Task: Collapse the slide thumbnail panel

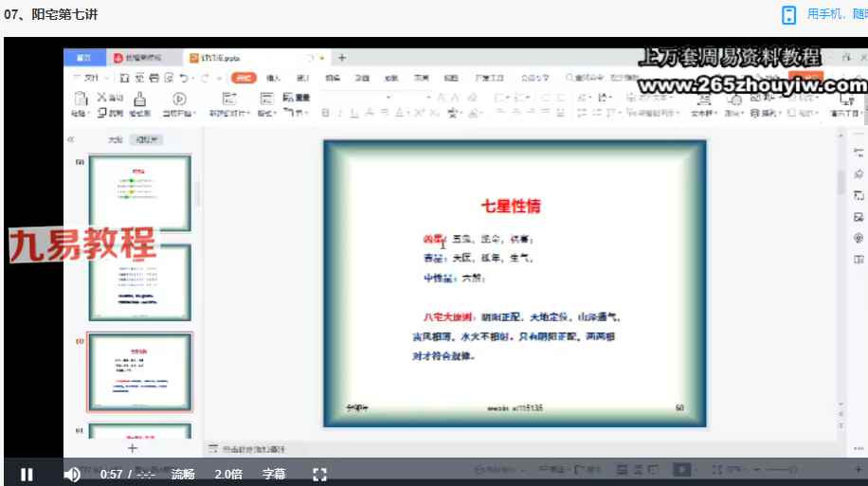Action: tap(71, 139)
